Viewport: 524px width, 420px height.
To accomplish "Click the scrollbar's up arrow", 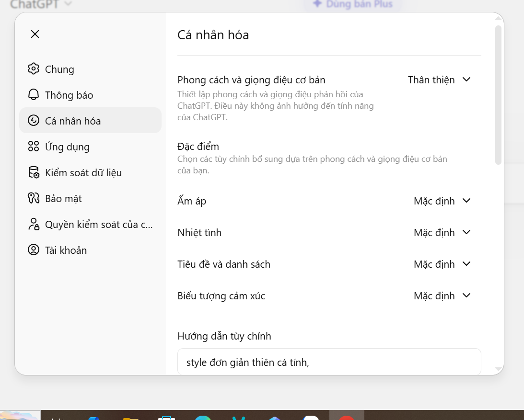I will (498, 18).
